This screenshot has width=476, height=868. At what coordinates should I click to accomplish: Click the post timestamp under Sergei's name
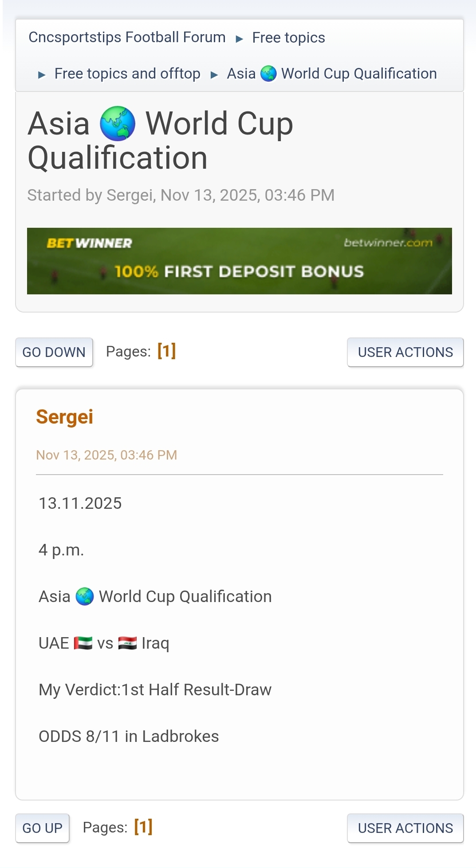(106, 455)
